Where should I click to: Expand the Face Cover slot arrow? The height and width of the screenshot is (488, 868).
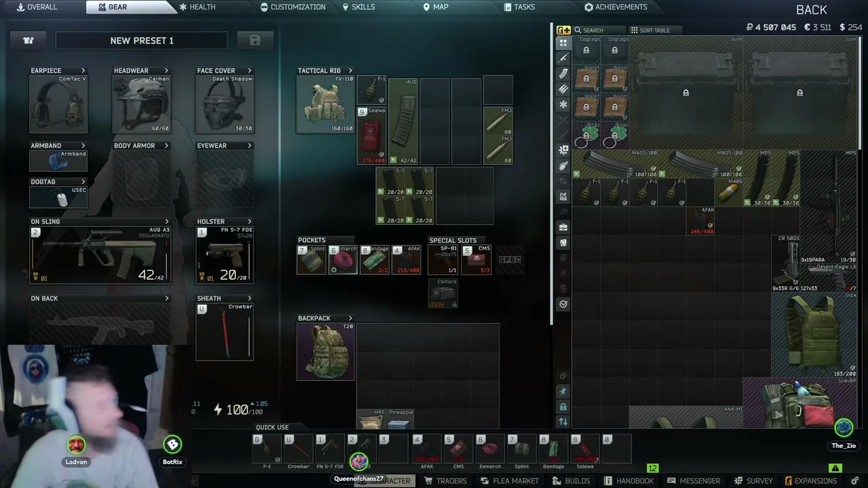coord(250,70)
